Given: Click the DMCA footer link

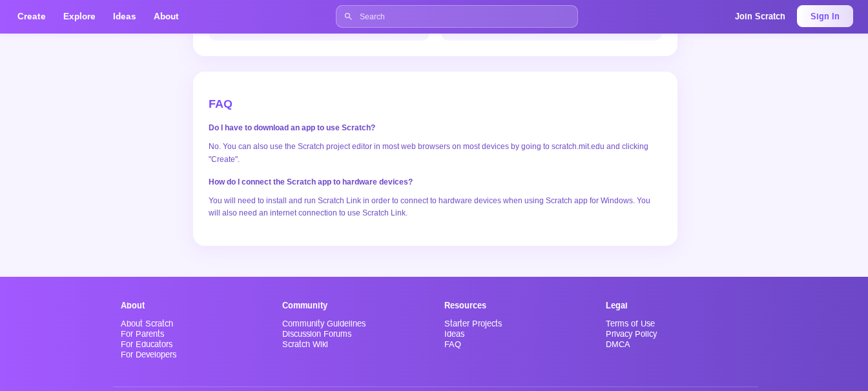Looking at the screenshot, I should [617, 345].
